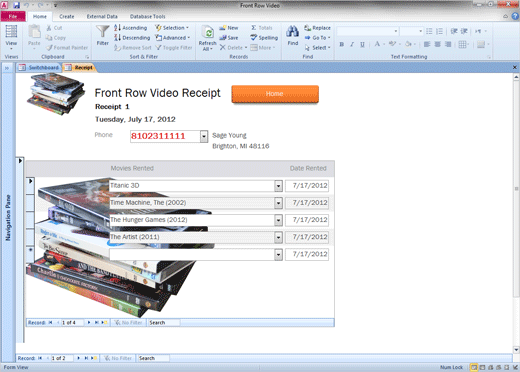Sort records Ascending

[130, 28]
